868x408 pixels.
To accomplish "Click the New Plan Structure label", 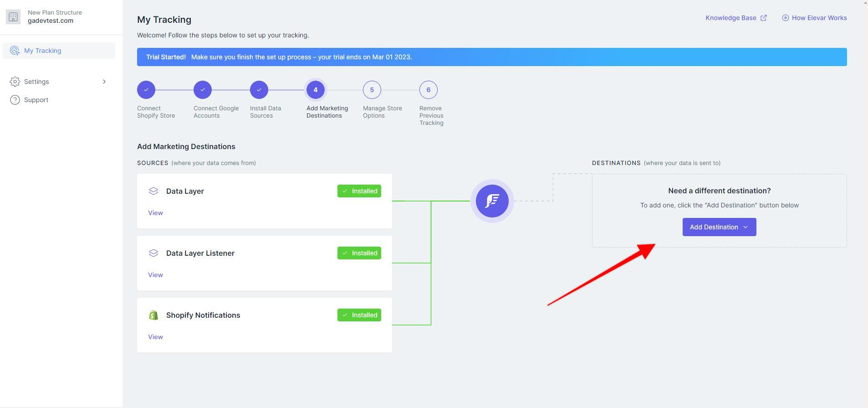I will (55, 12).
